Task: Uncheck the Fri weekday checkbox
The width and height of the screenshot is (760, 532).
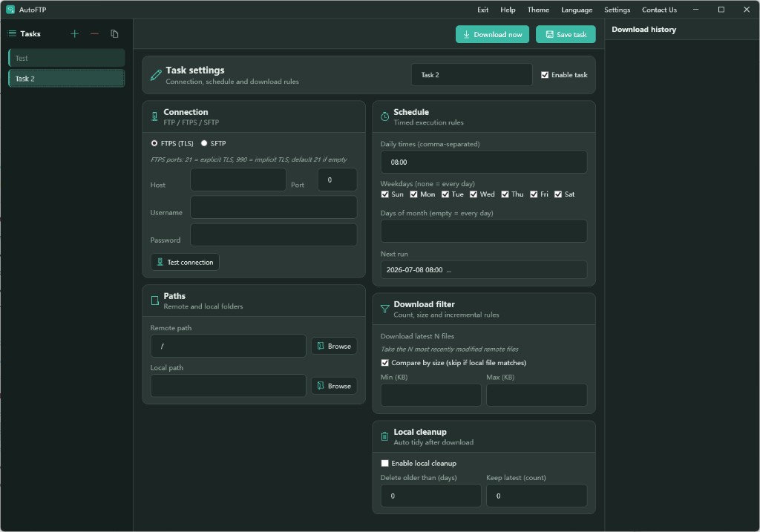Action: [x=534, y=194]
